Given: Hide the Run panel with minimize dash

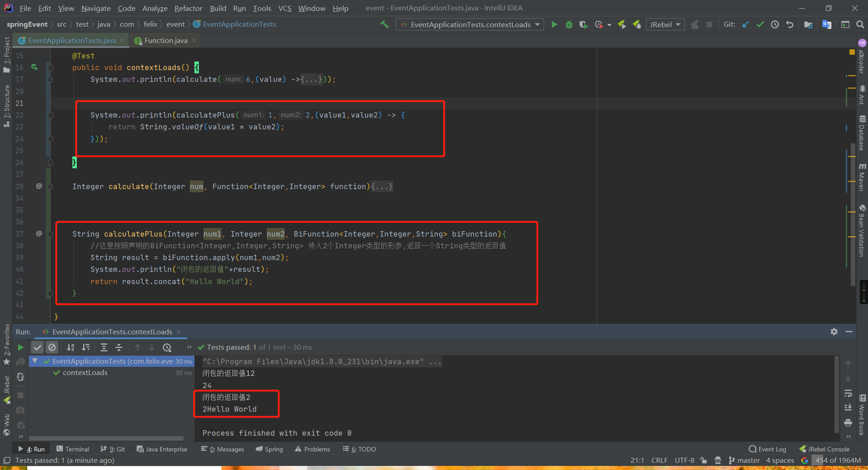Looking at the screenshot, I should coord(849,332).
